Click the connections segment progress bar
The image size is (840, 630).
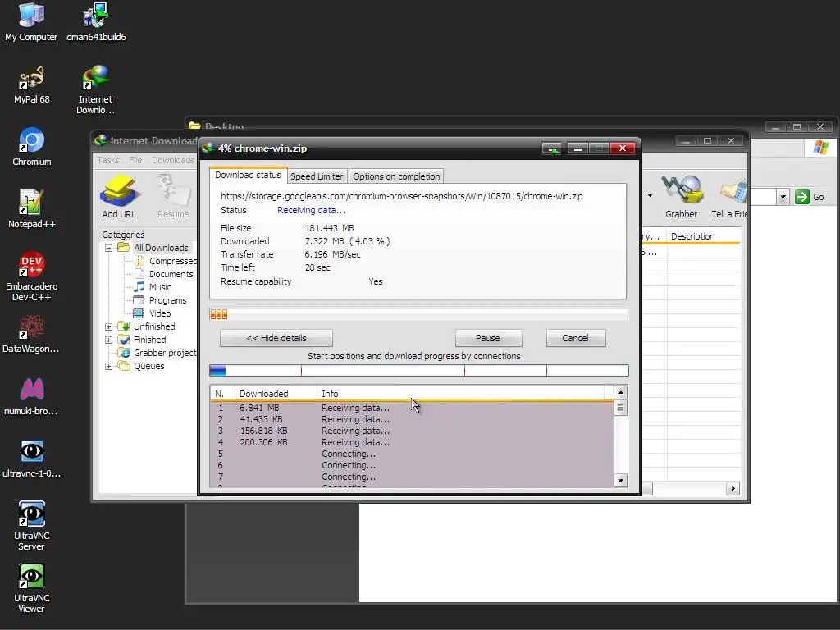[x=419, y=370]
